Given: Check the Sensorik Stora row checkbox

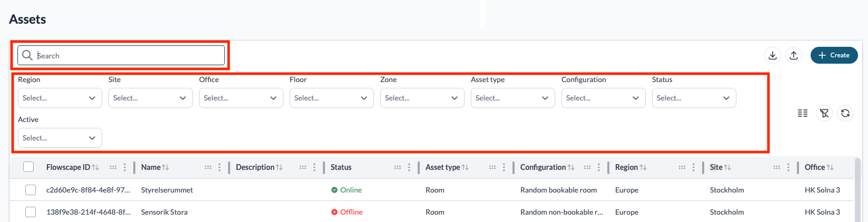Looking at the screenshot, I should pyautogui.click(x=31, y=212).
